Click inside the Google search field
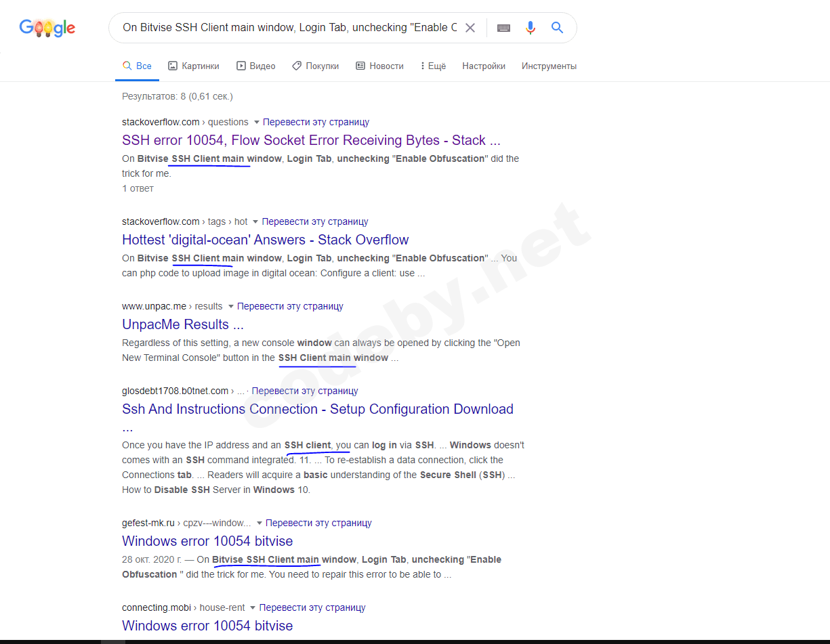 coord(289,28)
